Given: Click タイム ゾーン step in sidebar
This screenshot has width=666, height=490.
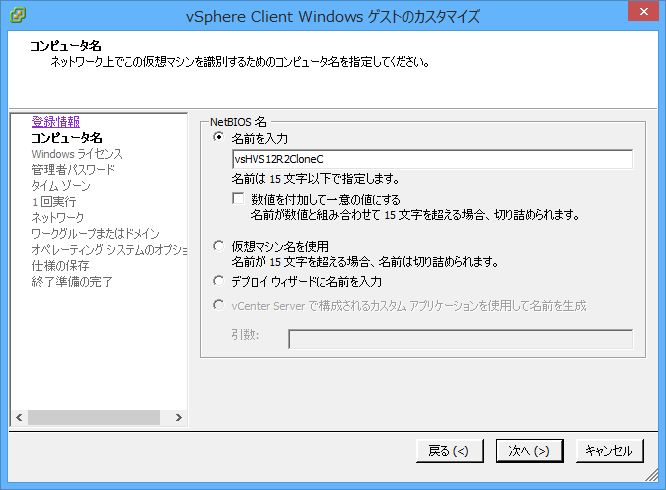Looking at the screenshot, I should [61, 186].
